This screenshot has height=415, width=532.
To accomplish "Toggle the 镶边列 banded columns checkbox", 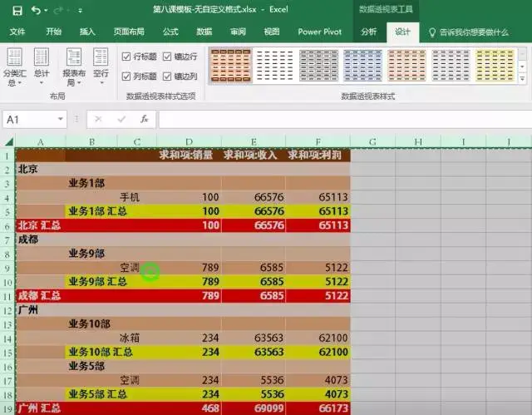I will click(x=167, y=77).
